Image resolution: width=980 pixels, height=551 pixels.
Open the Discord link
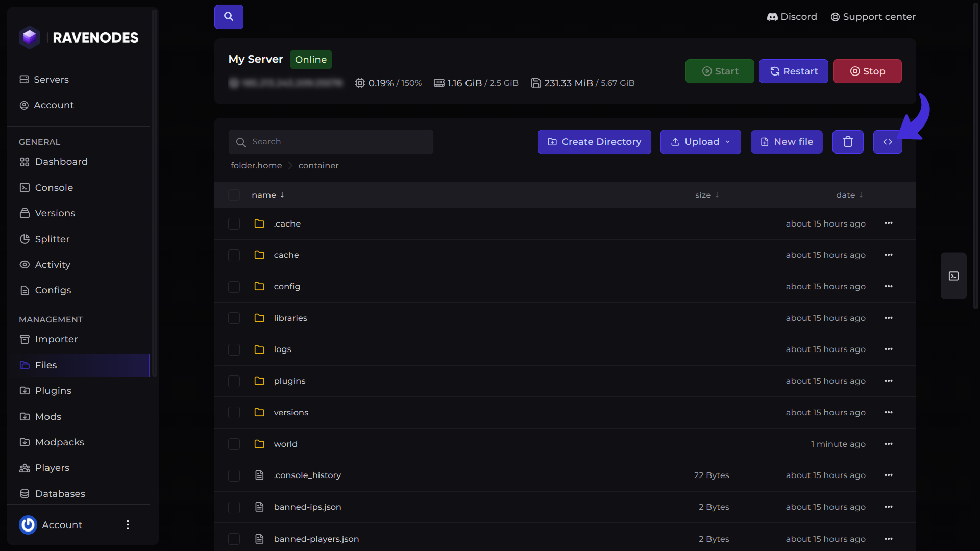point(792,17)
